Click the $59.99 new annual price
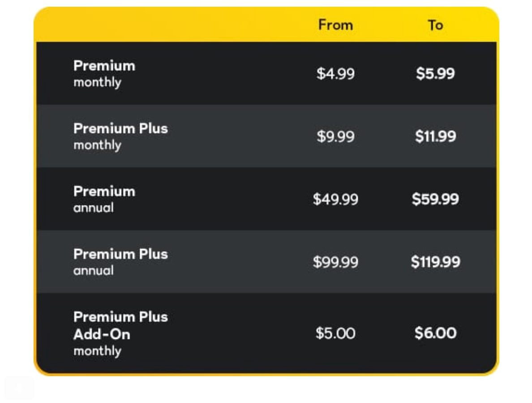 [x=435, y=199]
